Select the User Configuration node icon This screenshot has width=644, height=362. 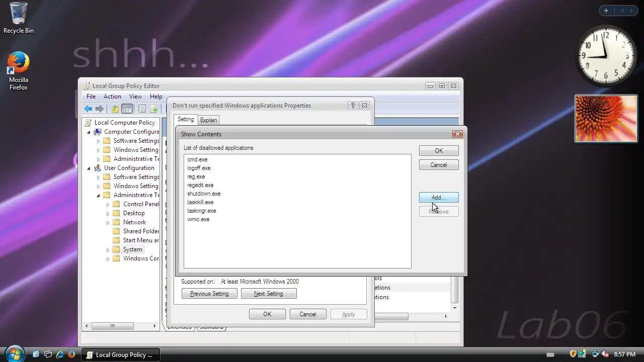(98, 168)
